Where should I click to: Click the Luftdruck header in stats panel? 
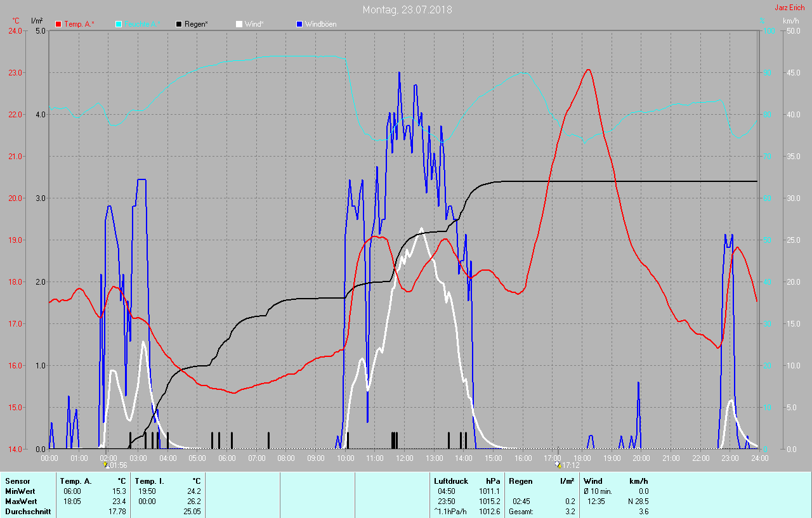[450, 481]
